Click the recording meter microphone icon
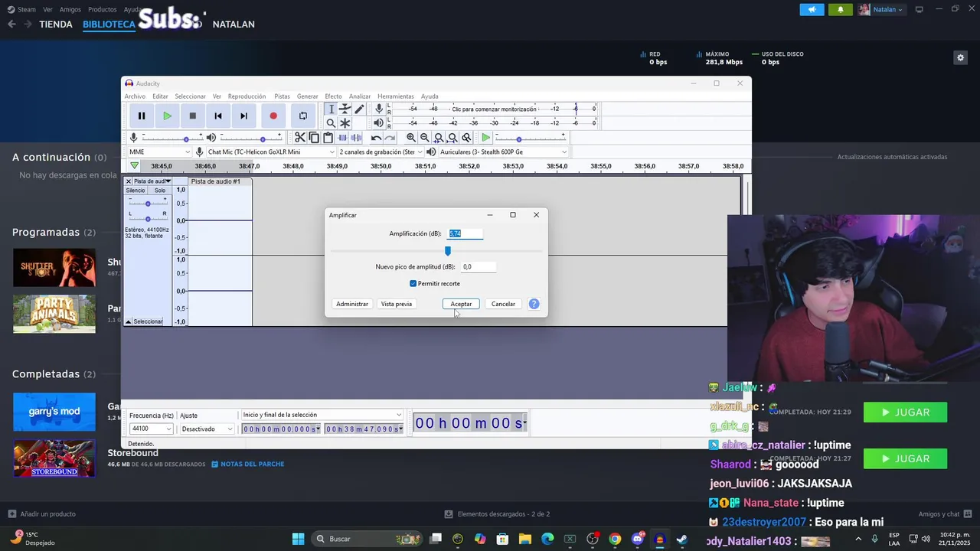This screenshot has height=551, width=980. tap(379, 109)
